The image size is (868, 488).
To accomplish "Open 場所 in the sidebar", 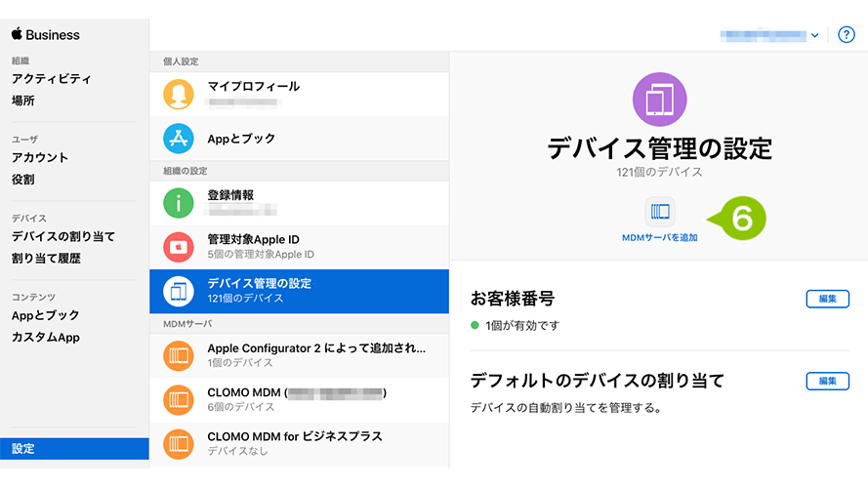I will pos(23,101).
